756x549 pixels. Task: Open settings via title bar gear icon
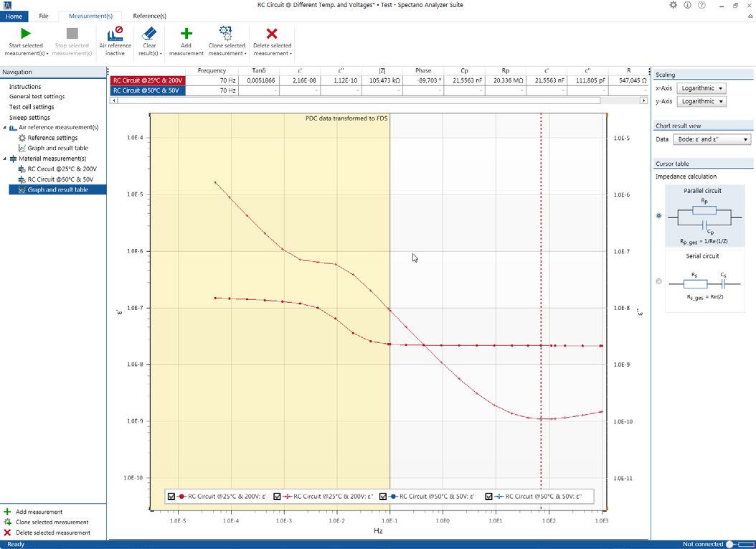673,5
